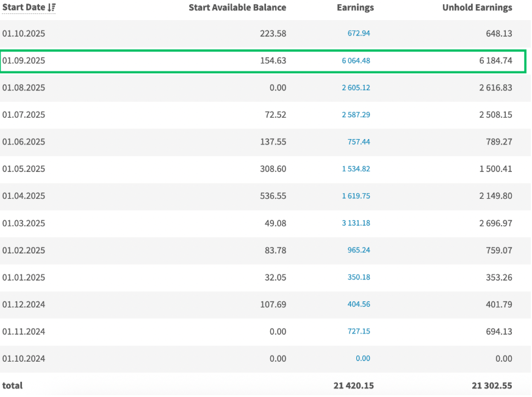Click the 404.56 earnings link
This screenshot has height=397, width=532.
(x=358, y=304)
